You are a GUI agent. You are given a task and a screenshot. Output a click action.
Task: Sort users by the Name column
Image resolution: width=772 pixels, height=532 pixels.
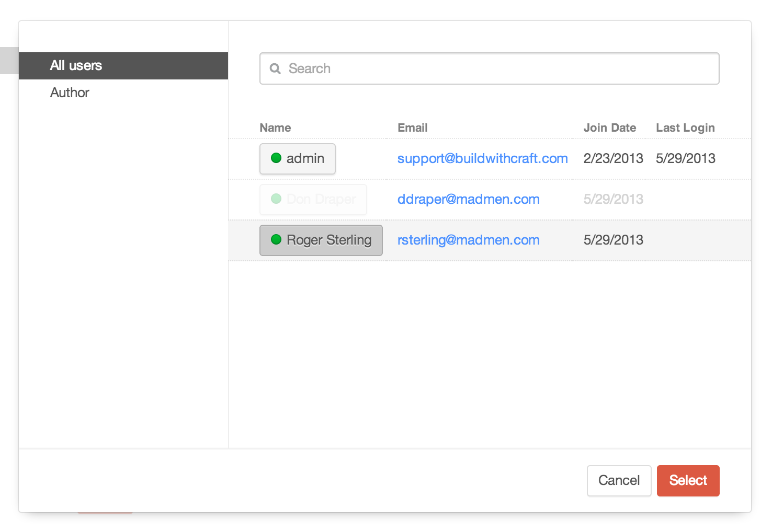pyautogui.click(x=275, y=128)
